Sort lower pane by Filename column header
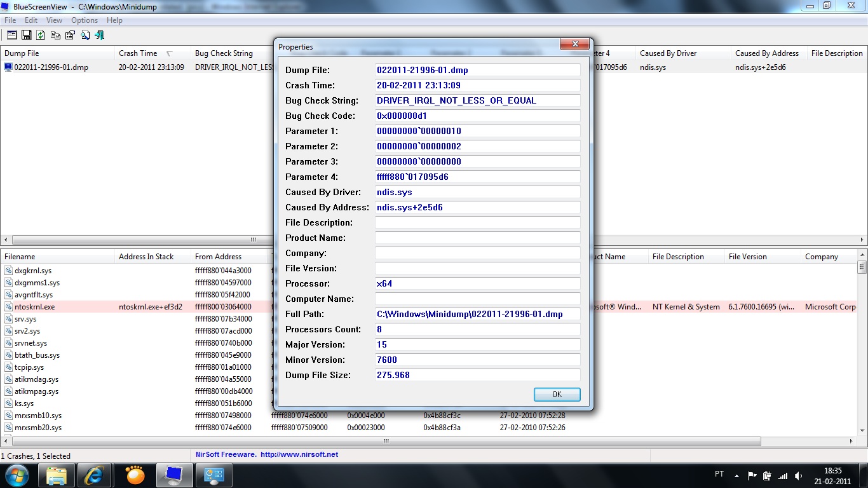The height and width of the screenshot is (488, 868). [x=57, y=257]
